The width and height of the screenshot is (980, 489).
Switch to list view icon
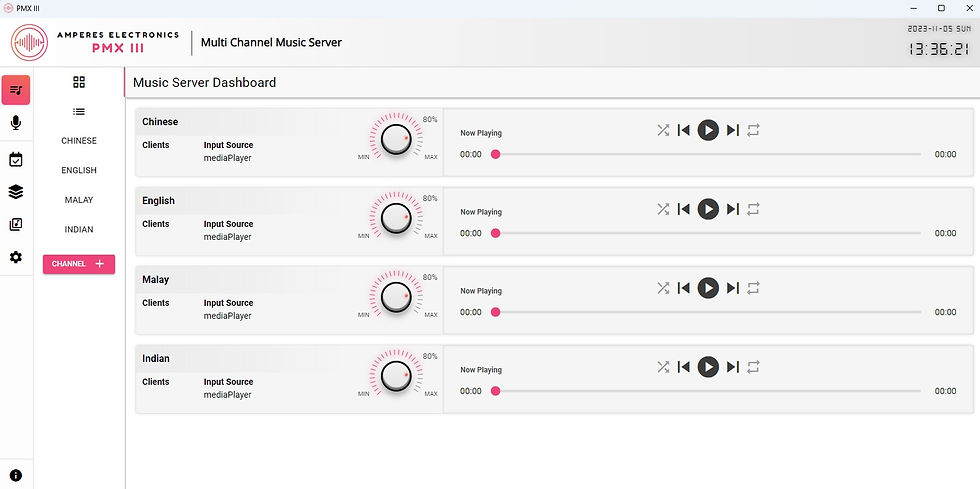click(79, 112)
